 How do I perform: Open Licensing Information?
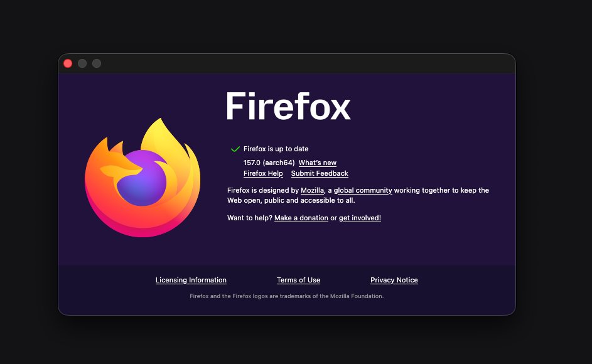tap(191, 280)
